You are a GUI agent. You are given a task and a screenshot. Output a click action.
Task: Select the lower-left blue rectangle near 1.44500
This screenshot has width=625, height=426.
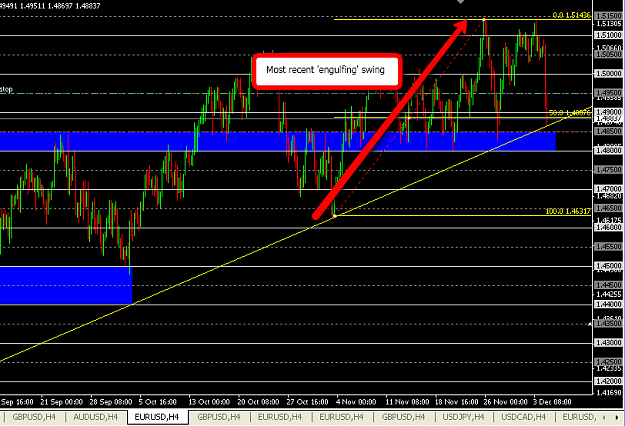click(x=66, y=285)
